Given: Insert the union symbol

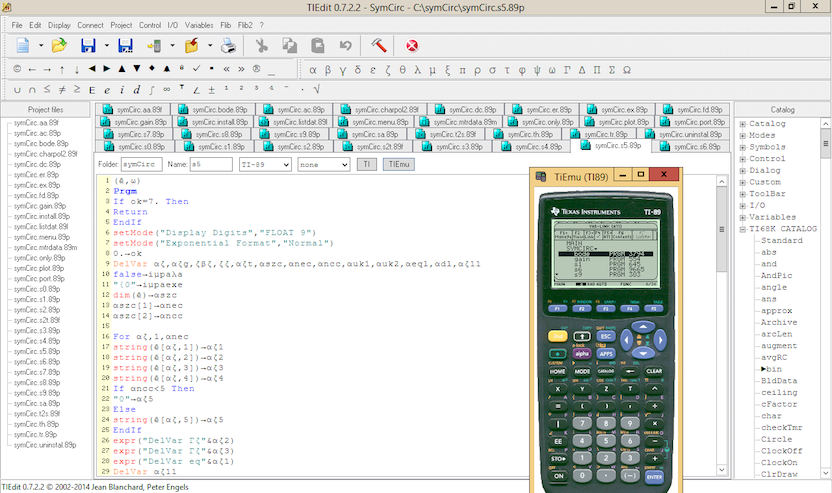Looking at the screenshot, I should point(17,90).
